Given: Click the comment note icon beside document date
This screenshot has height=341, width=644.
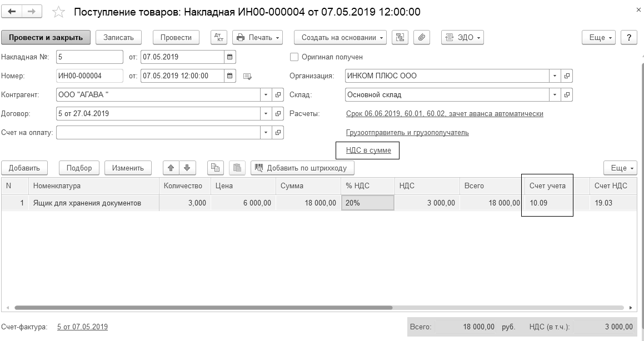Looking at the screenshot, I should click(247, 76).
